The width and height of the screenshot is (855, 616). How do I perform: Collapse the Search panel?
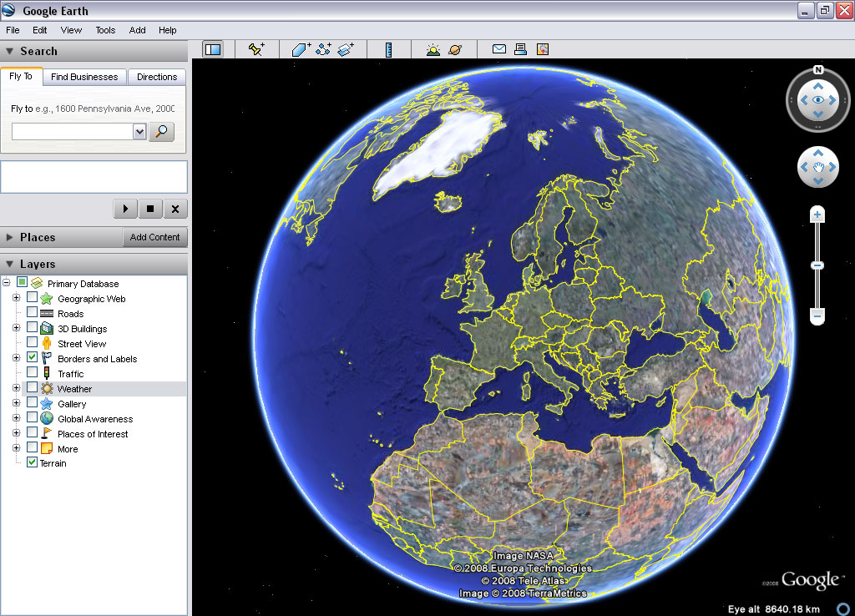(9, 51)
